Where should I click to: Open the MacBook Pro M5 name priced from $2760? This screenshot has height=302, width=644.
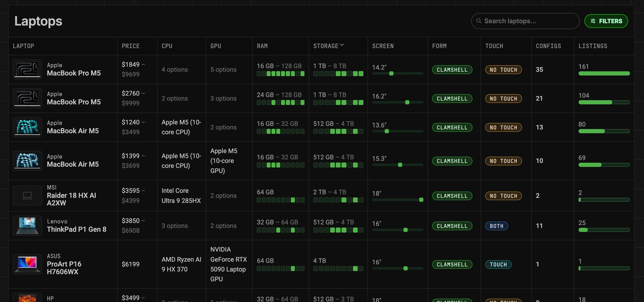(74, 102)
